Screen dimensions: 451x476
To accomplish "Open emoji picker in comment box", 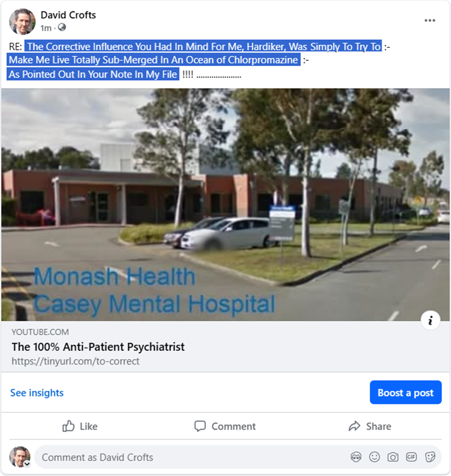I will (x=374, y=457).
